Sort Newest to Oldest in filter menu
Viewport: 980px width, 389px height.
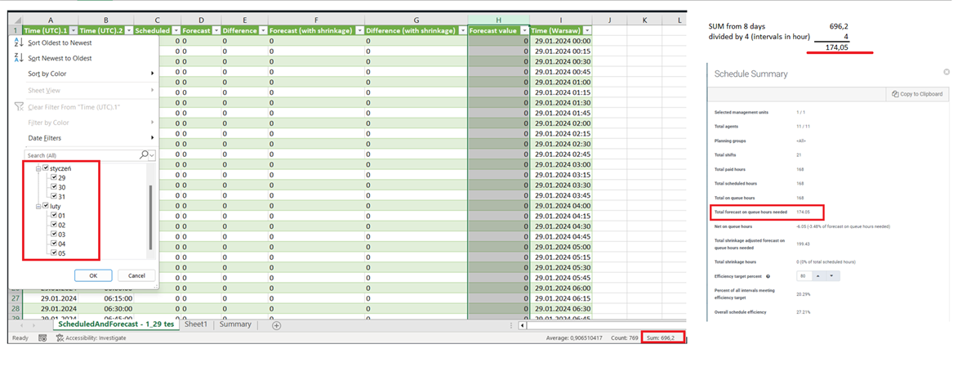coord(60,58)
